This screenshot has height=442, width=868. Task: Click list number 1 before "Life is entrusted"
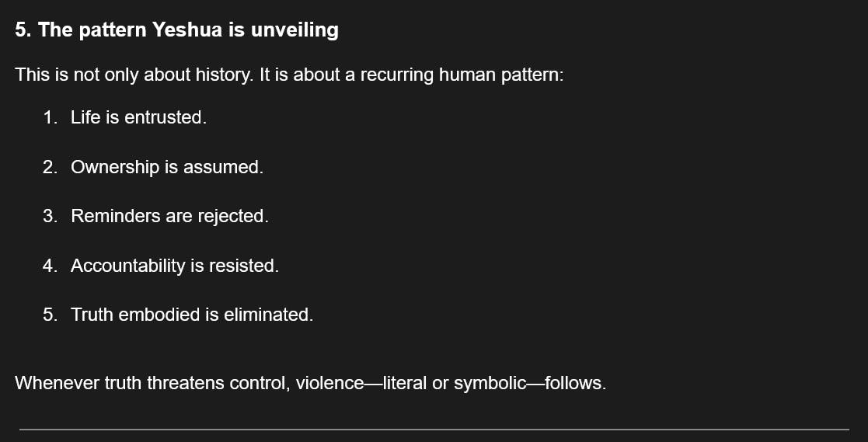point(50,117)
